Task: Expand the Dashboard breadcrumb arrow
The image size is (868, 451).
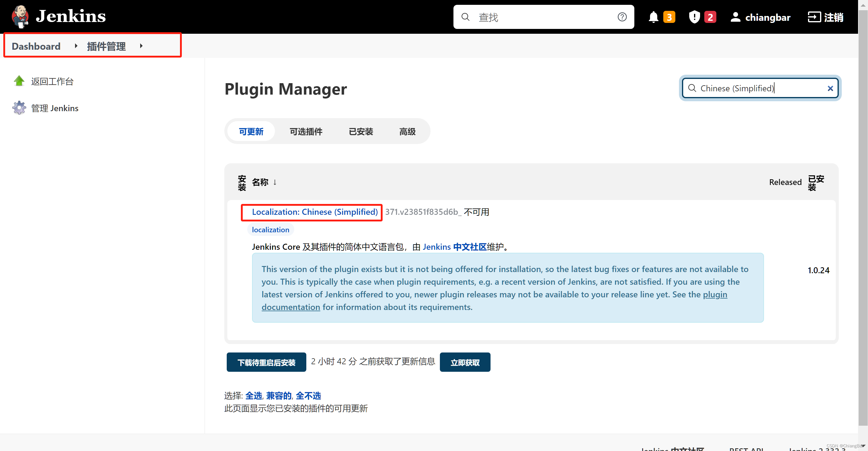Action: (76, 46)
